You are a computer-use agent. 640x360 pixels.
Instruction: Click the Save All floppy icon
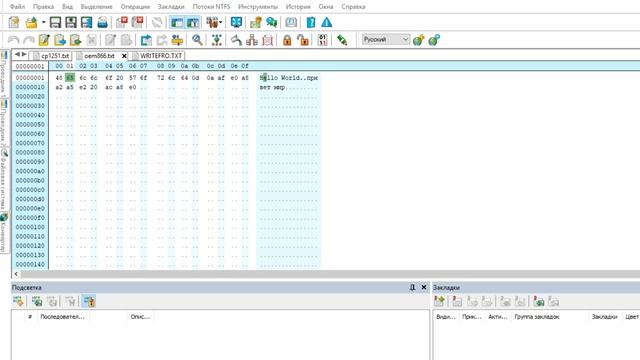click(87, 22)
